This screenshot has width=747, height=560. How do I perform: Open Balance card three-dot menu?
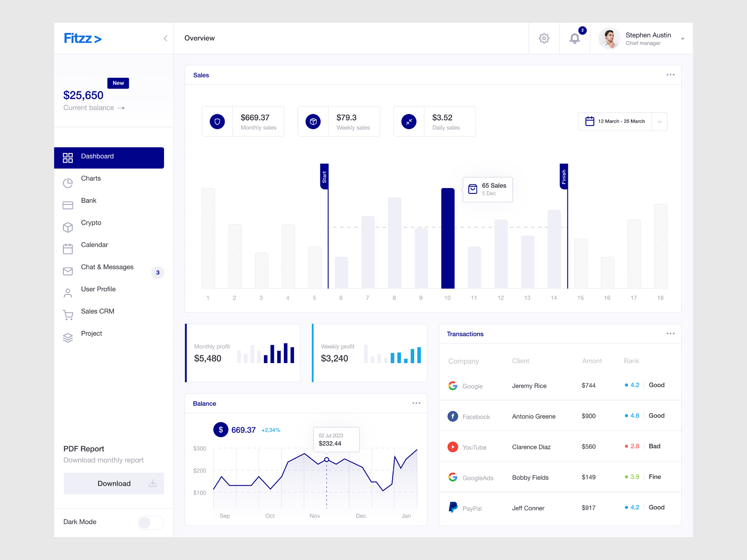(x=416, y=403)
